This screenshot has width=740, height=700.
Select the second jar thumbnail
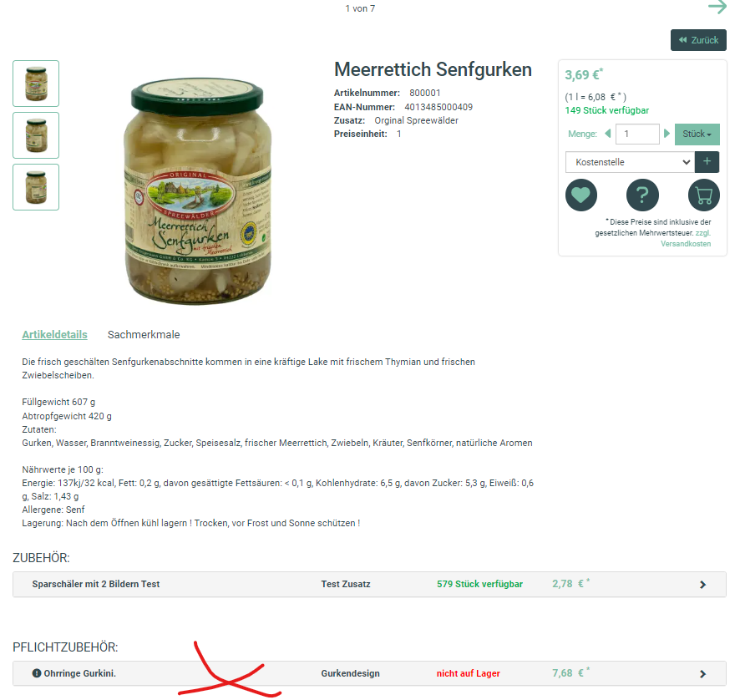(36, 135)
